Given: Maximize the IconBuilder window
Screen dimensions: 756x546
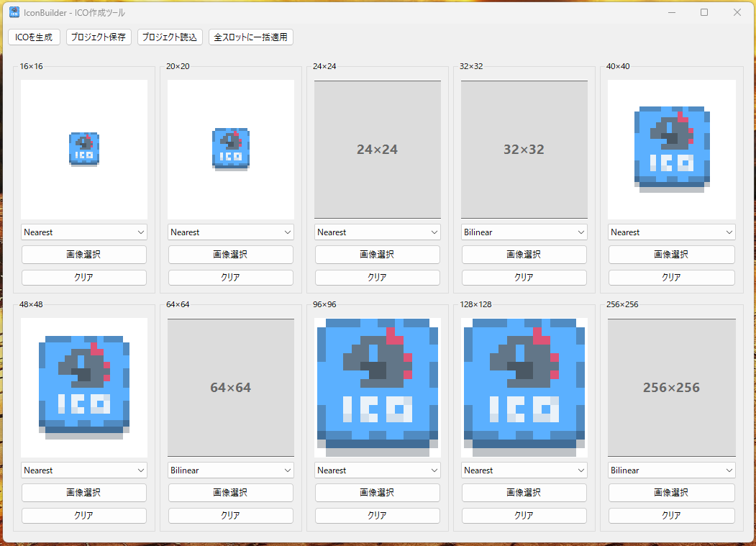Looking at the screenshot, I should click(x=704, y=12).
